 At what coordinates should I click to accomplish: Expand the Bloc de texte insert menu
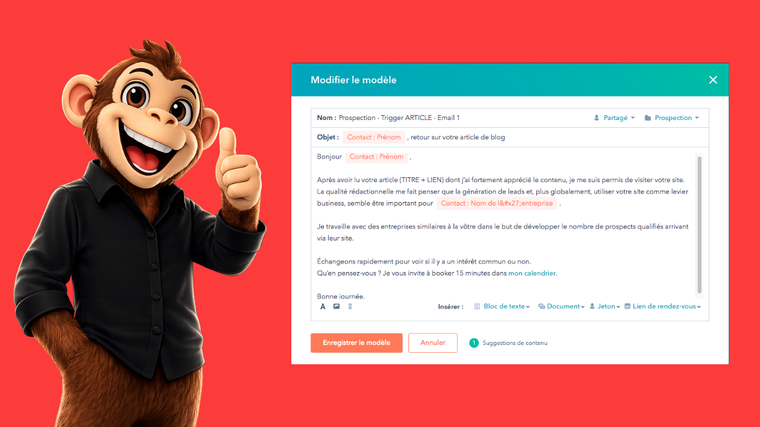tap(502, 306)
